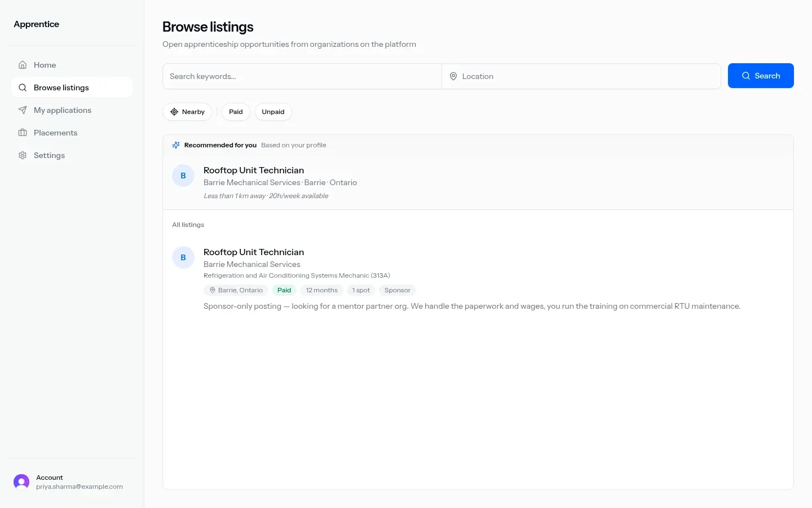Viewport: 812px width, 508px height.
Task: Click the green Paid tag on listing
Action: (x=284, y=290)
